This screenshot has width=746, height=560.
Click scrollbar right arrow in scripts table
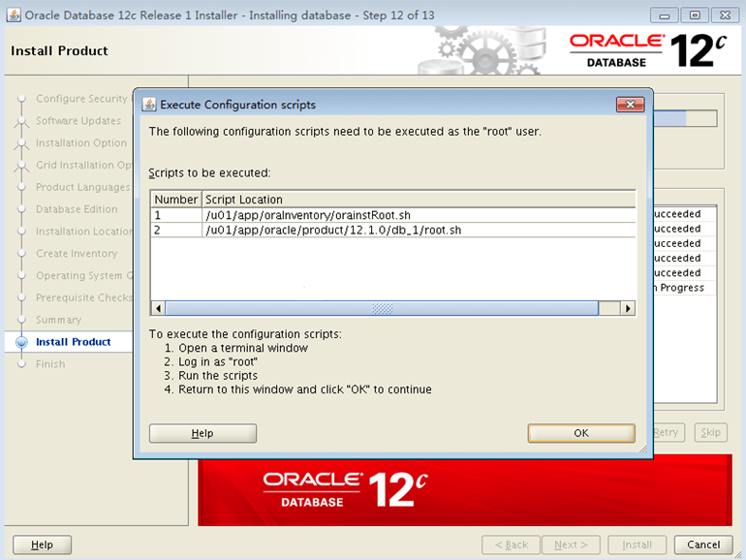pos(628,308)
